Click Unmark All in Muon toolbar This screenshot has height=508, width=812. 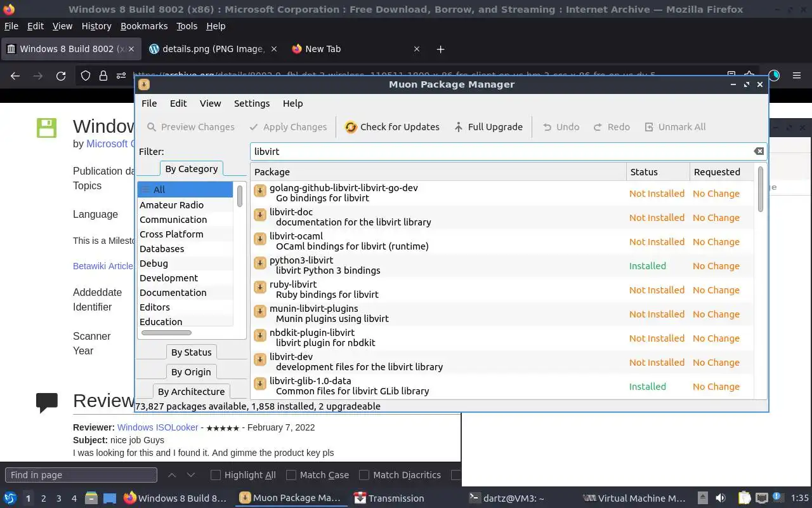(675, 127)
